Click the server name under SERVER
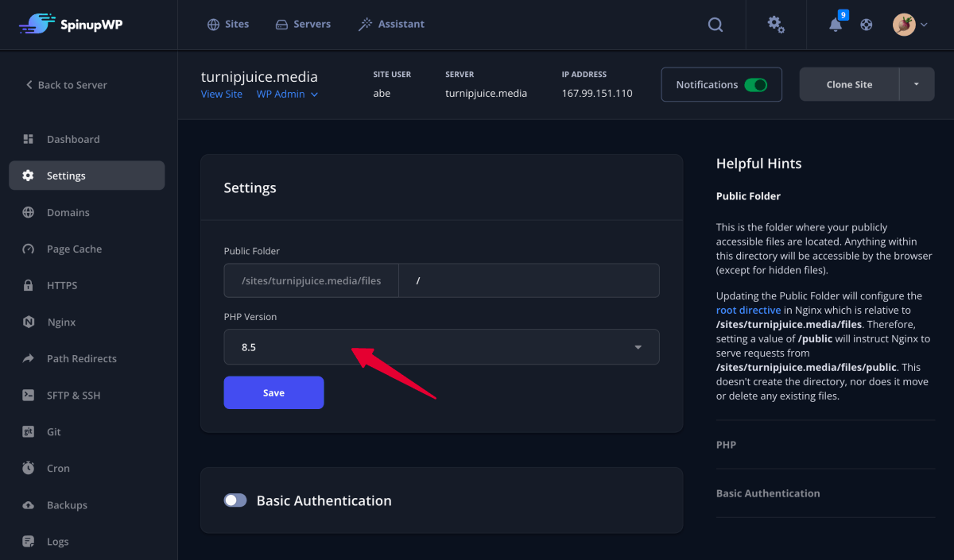 point(486,93)
